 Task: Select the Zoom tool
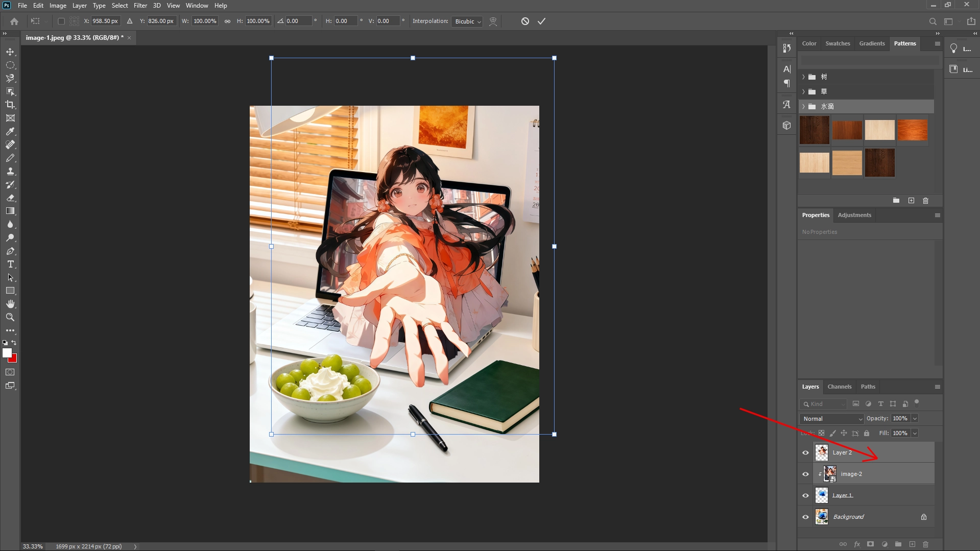click(10, 317)
